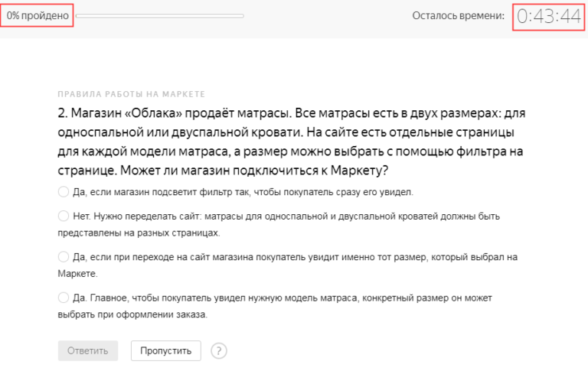
Task: Select the answer about highlighting the filter
Action: click(x=64, y=192)
